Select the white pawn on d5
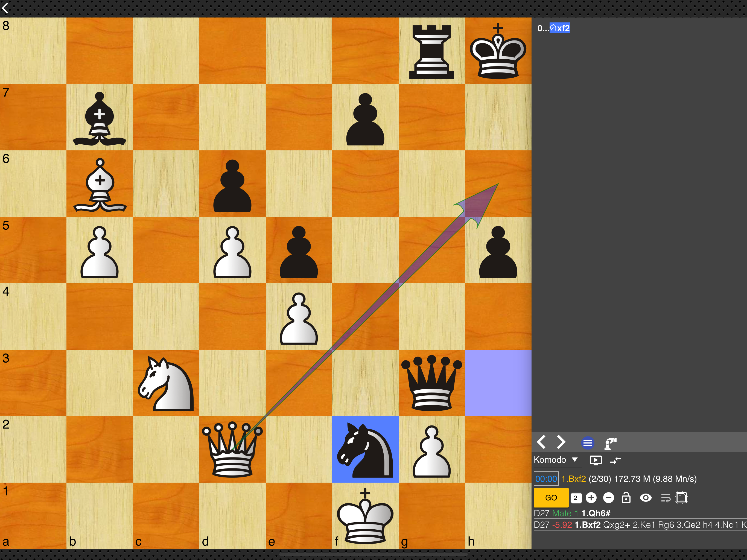Image resolution: width=747 pixels, height=560 pixels. pos(232,252)
